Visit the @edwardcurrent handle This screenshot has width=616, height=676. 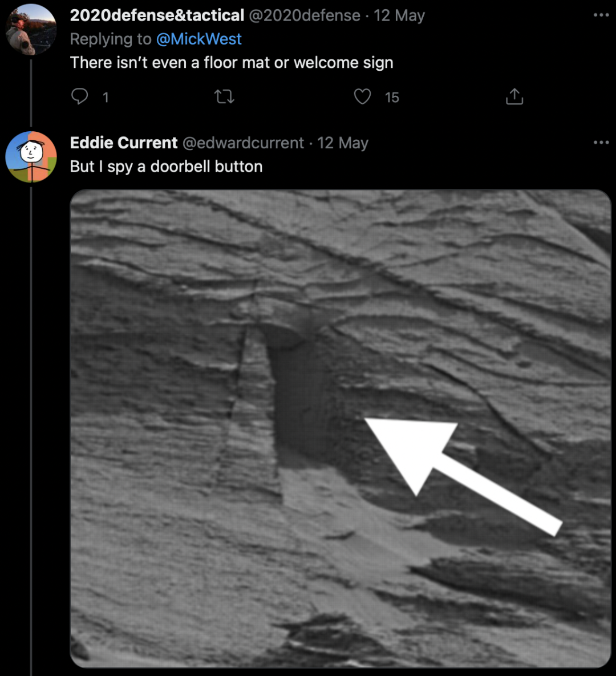(243, 143)
